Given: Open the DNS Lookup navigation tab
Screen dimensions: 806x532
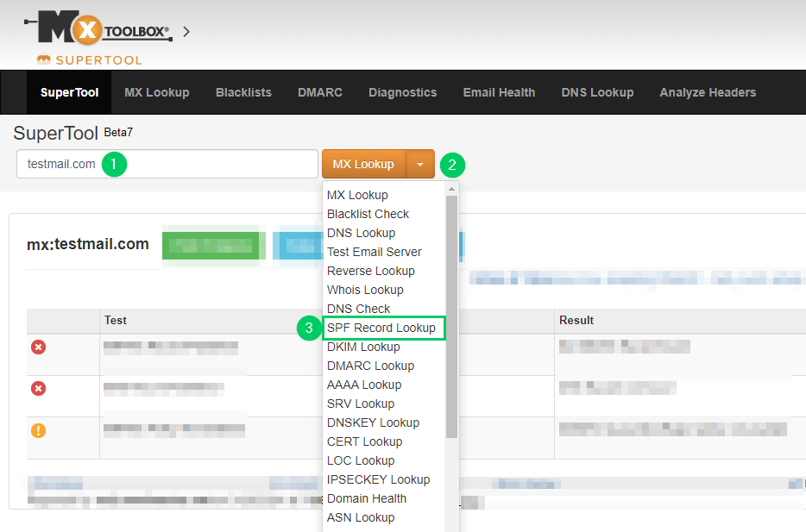Looking at the screenshot, I should (597, 92).
